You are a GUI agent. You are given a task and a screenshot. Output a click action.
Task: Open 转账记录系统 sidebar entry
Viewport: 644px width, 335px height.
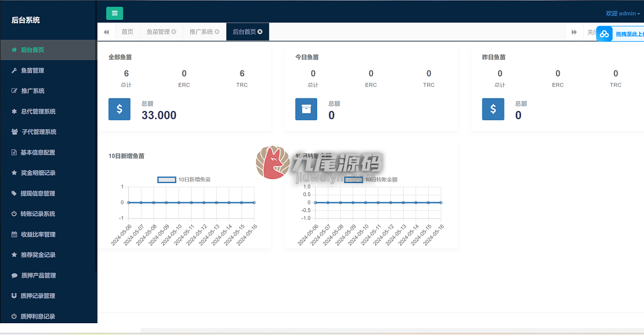pos(48,214)
